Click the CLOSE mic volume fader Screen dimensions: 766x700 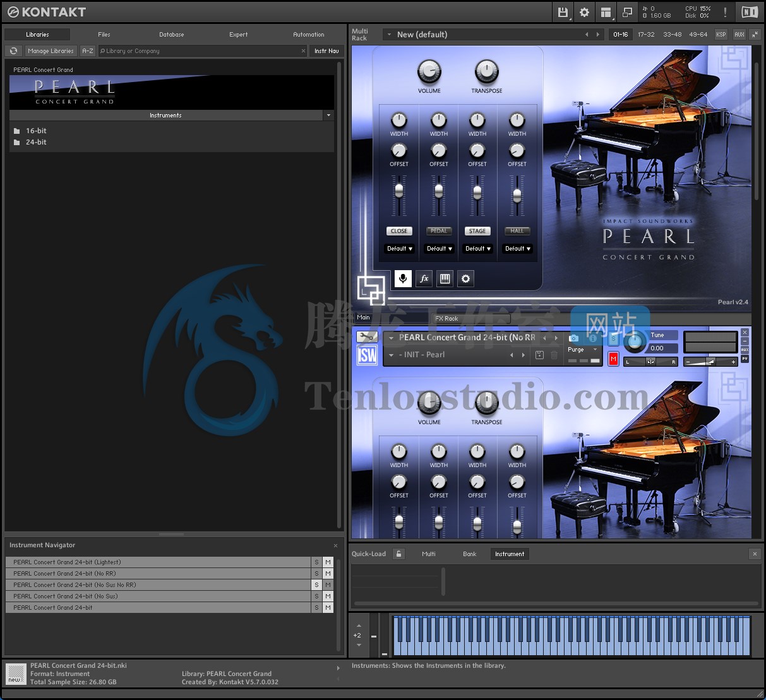point(399,191)
